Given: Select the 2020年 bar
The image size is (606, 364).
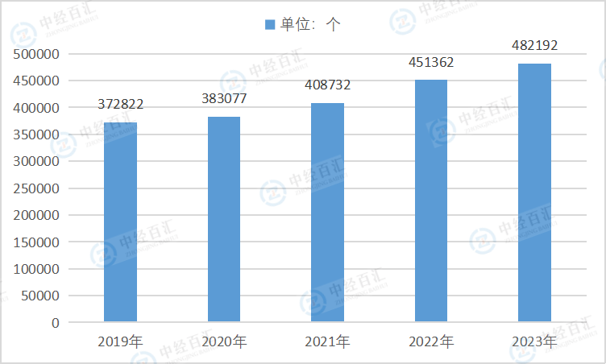Looking at the screenshot, I should pyautogui.click(x=224, y=219).
